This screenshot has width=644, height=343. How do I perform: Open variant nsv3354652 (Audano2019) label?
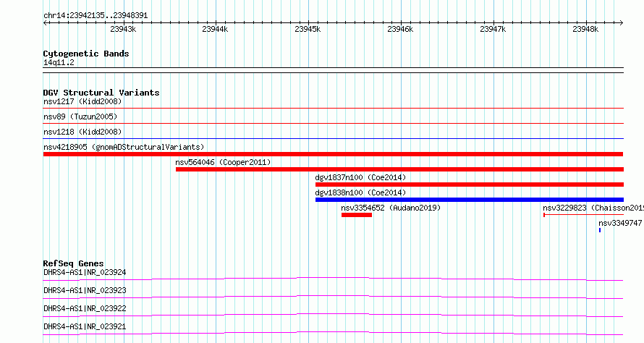coord(391,208)
